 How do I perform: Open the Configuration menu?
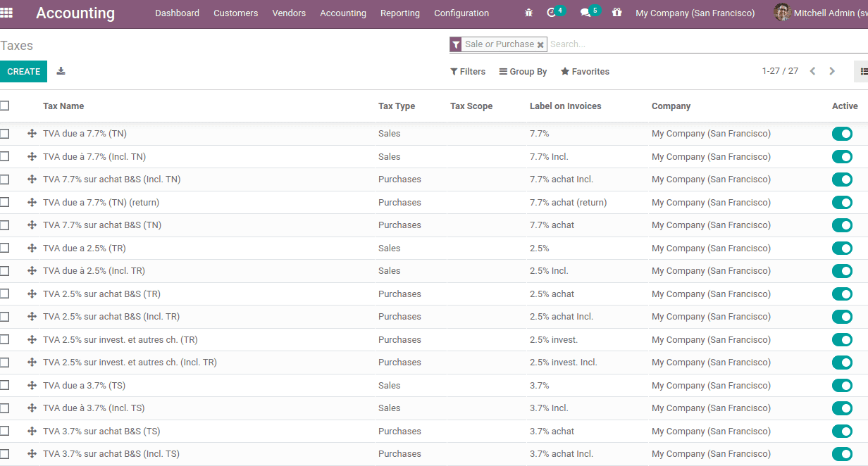[x=461, y=13]
